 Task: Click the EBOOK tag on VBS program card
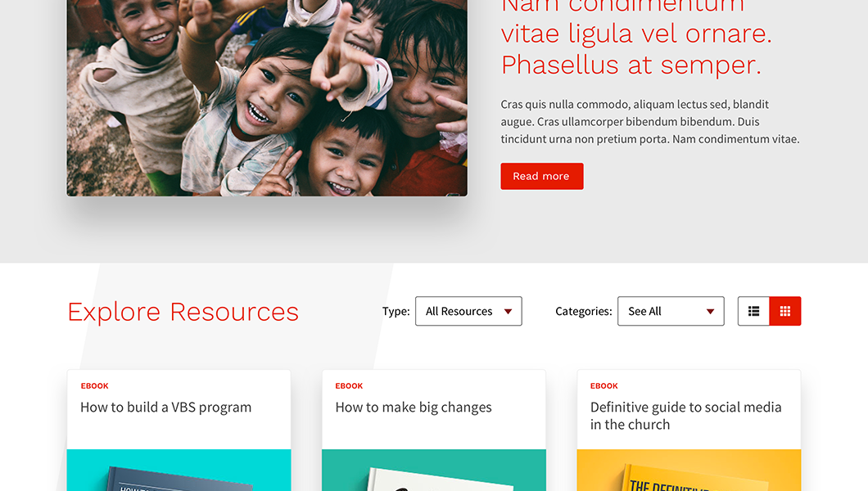coord(95,386)
